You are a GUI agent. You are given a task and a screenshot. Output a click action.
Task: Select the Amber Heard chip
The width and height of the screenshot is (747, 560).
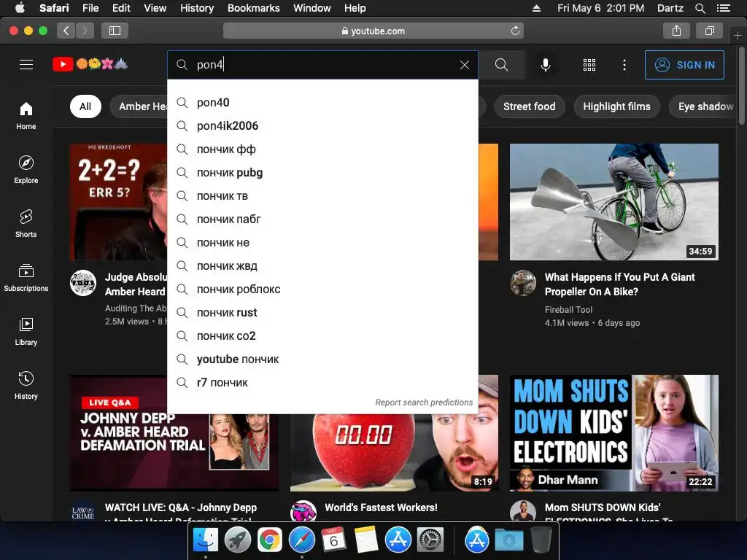click(x=139, y=106)
